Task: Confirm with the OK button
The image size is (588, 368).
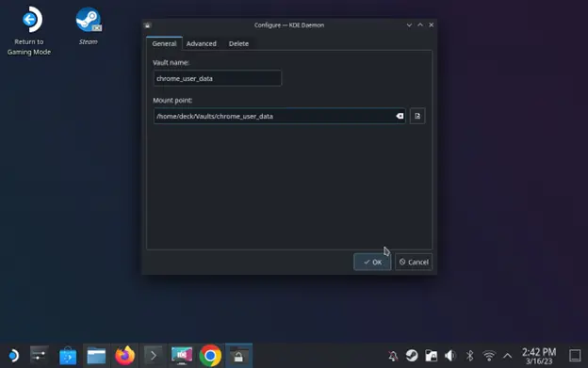Action: tap(372, 262)
